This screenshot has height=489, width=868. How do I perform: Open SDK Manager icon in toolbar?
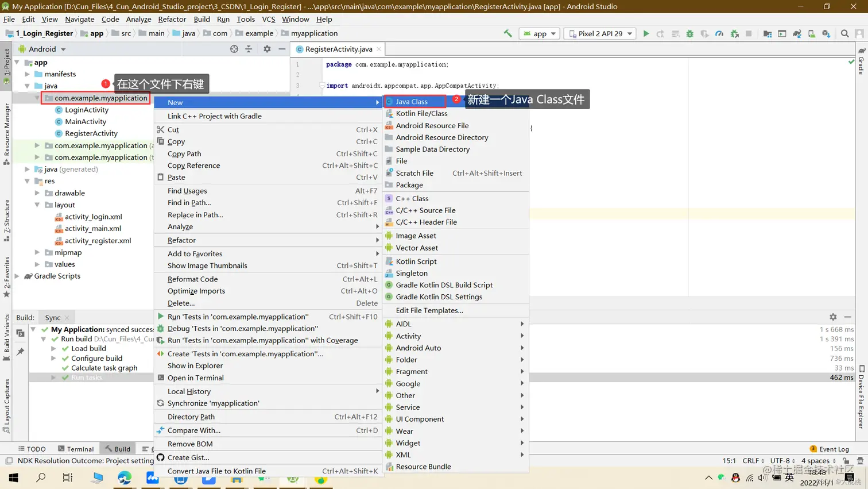click(826, 33)
